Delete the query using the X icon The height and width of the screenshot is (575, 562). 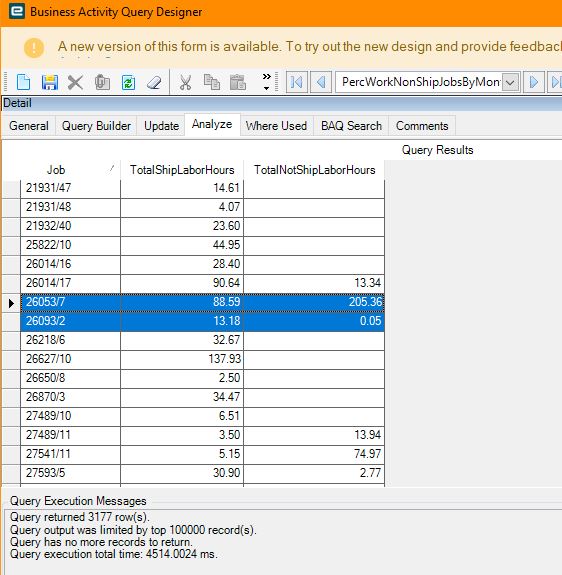[x=75, y=82]
